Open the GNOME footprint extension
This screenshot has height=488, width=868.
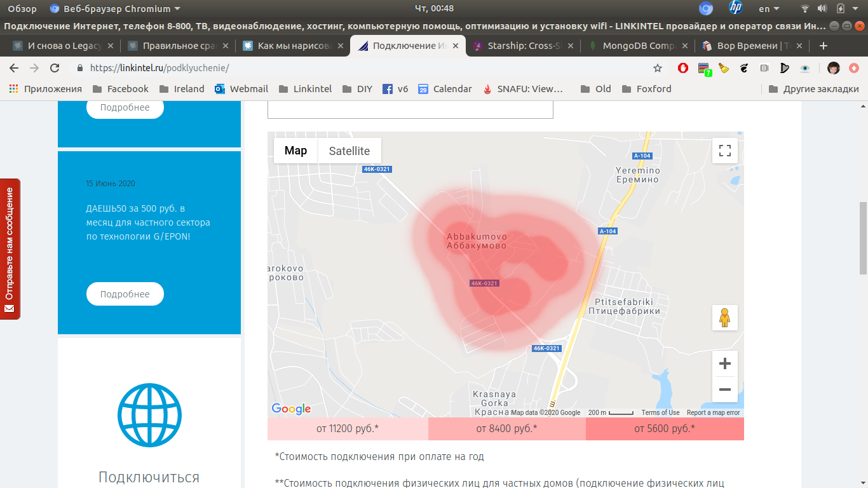coord(744,68)
